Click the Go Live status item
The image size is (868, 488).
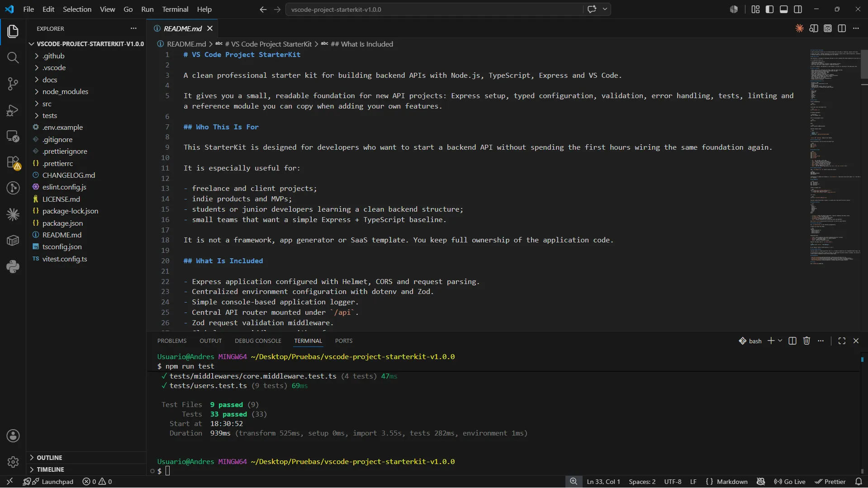pos(790,482)
